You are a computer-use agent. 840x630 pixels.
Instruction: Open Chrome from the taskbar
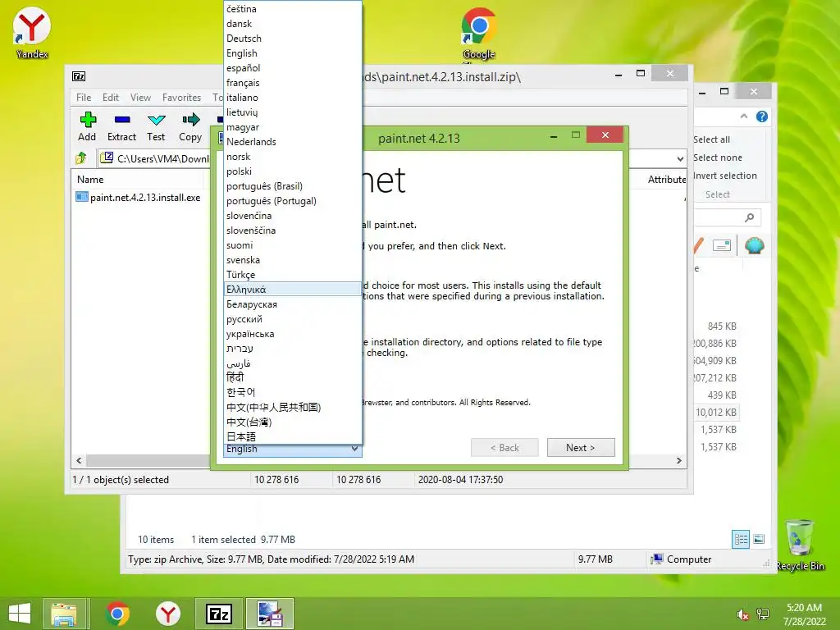tap(117, 614)
